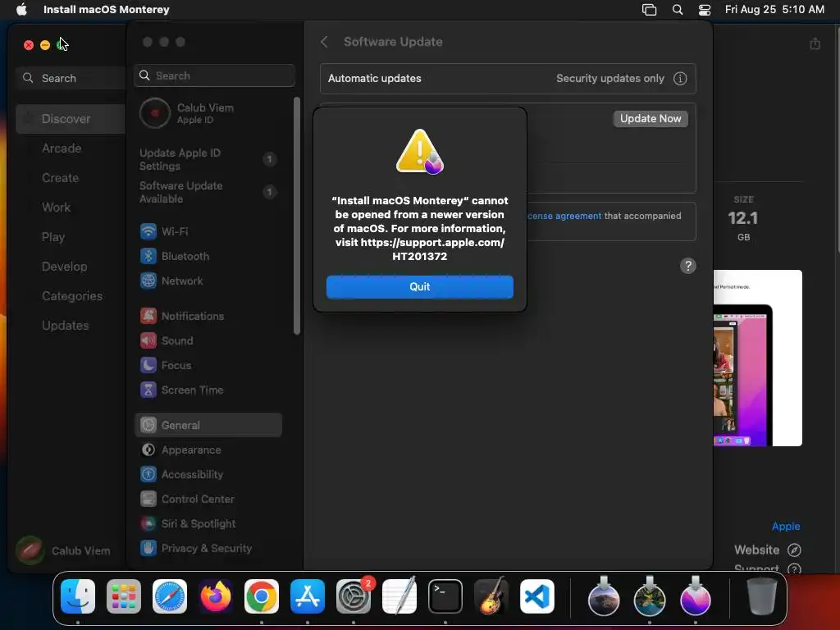840x630 pixels.
Task: Click Update Now in Software Update
Action: point(651,118)
